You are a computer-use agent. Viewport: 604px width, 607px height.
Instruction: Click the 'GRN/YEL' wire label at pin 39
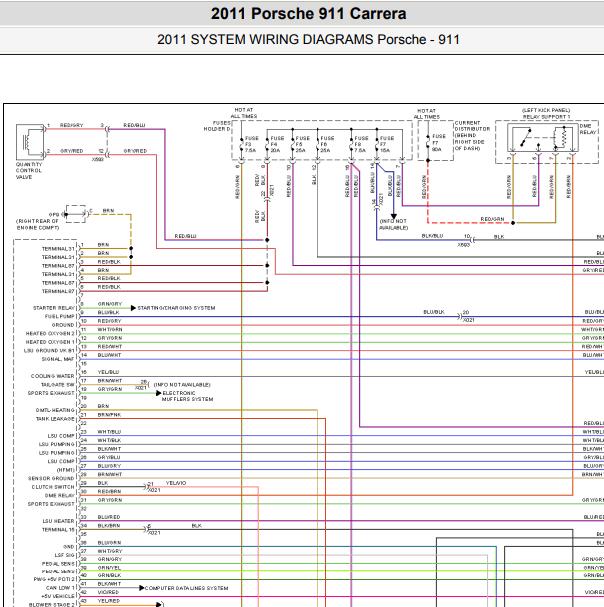[x=109, y=568]
